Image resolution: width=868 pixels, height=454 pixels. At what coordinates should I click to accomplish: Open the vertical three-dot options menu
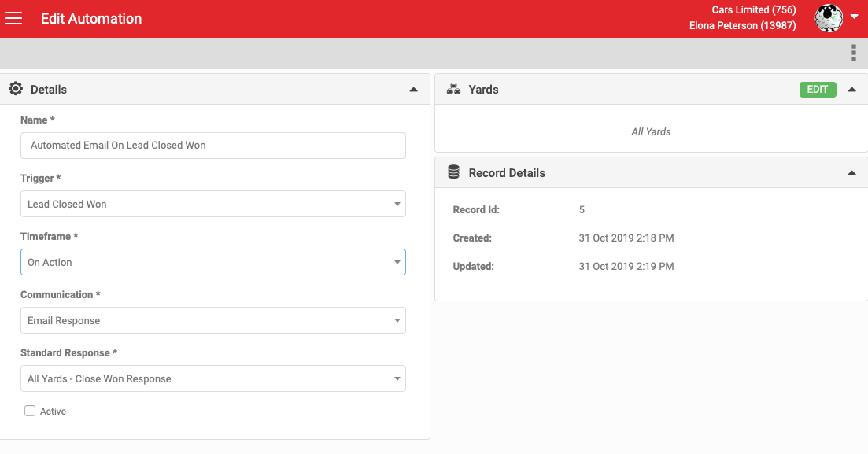coord(854,54)
